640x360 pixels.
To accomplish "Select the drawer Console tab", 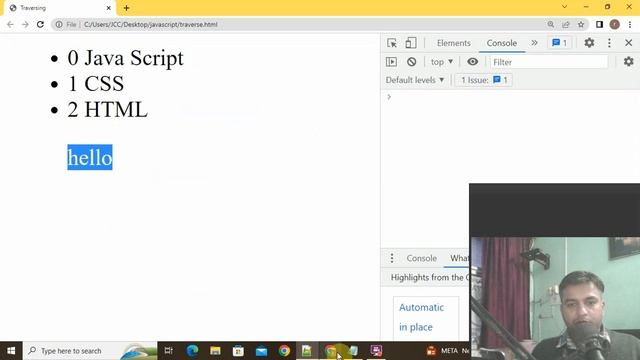I will click(x=422, y=258).
